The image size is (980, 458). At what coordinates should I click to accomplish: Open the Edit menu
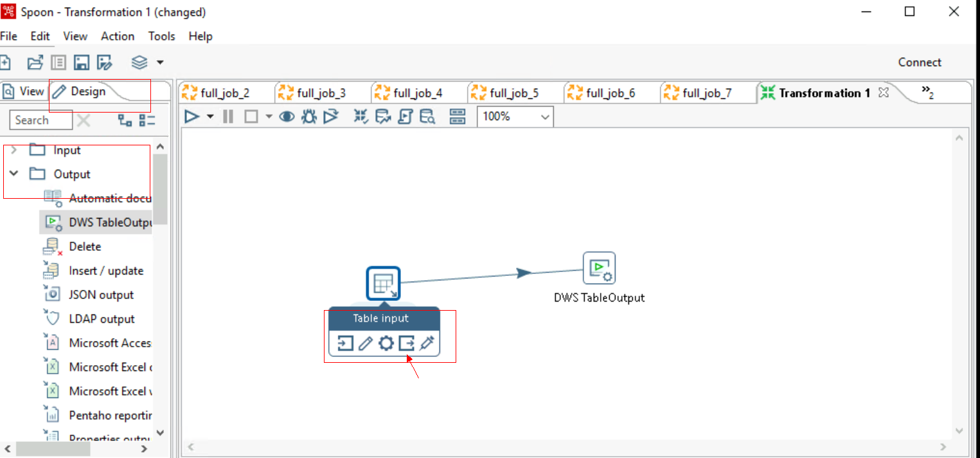pos(40,36)
